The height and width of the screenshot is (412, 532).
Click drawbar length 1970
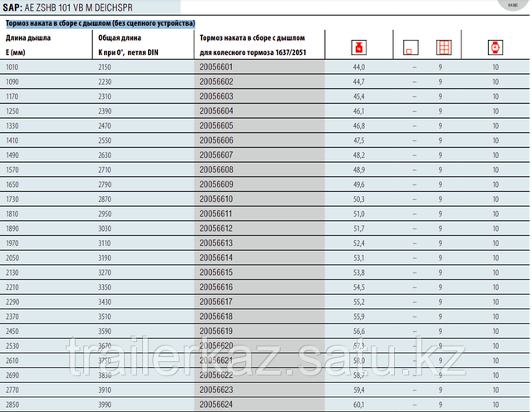coord(12,243)
